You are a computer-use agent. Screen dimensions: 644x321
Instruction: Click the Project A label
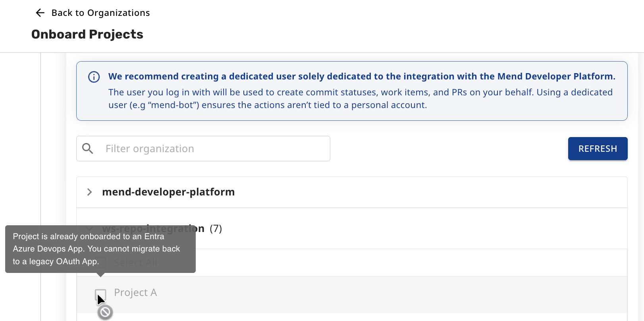coord(135,292)
